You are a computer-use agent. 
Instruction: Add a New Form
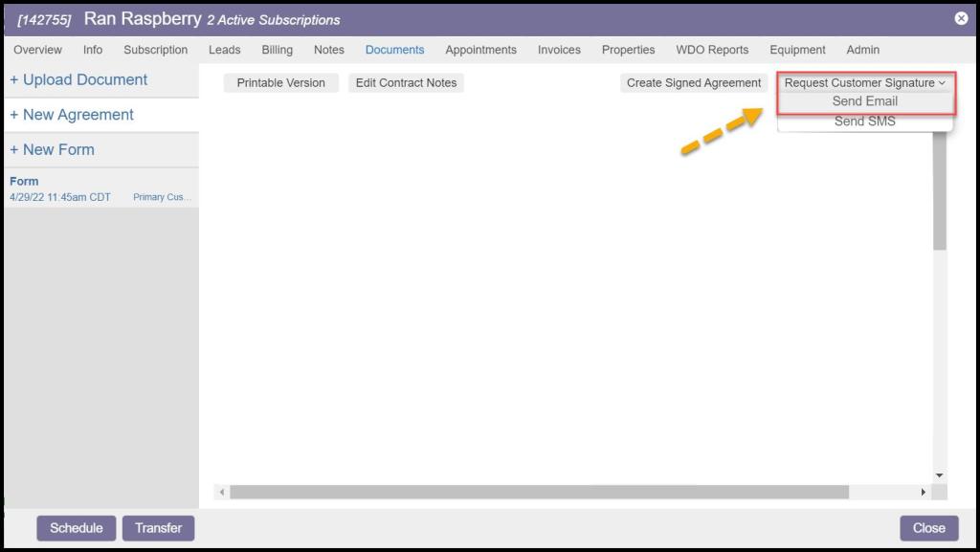click(x=52, y=150)
